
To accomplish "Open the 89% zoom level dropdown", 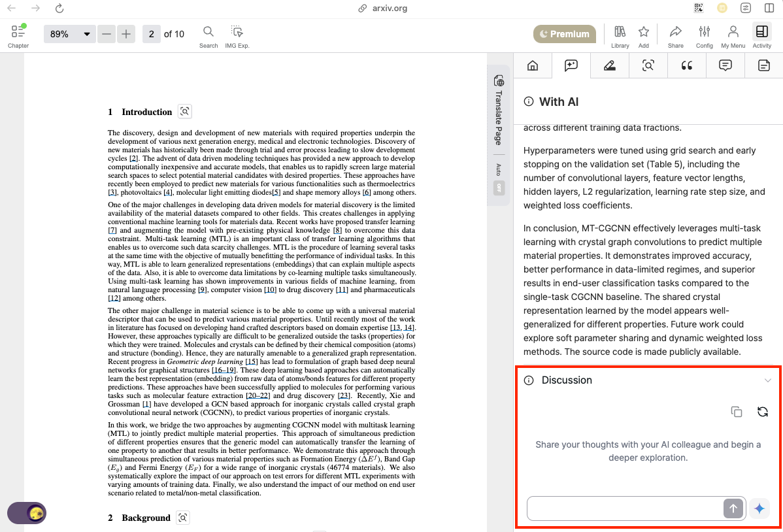I will point(69,34).
